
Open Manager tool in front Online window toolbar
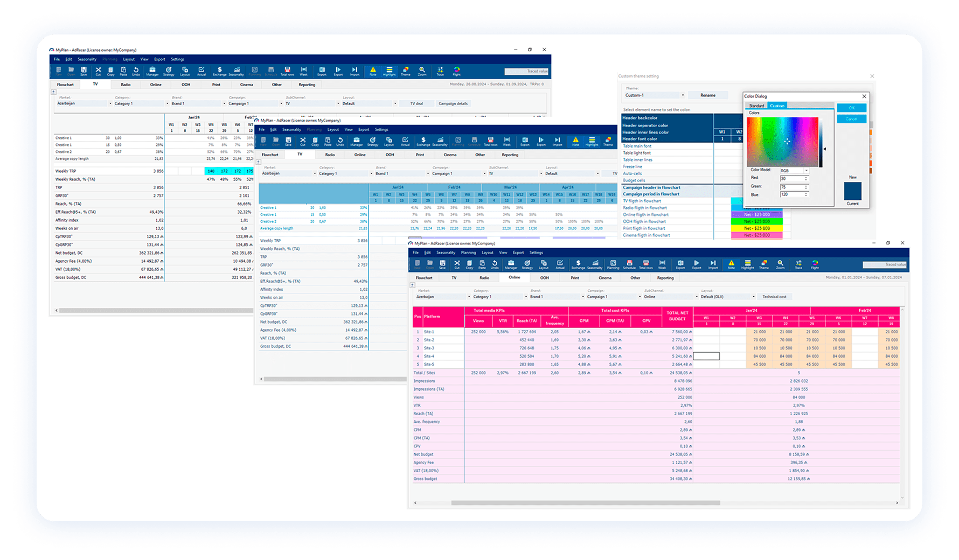[x=511, y=264]
